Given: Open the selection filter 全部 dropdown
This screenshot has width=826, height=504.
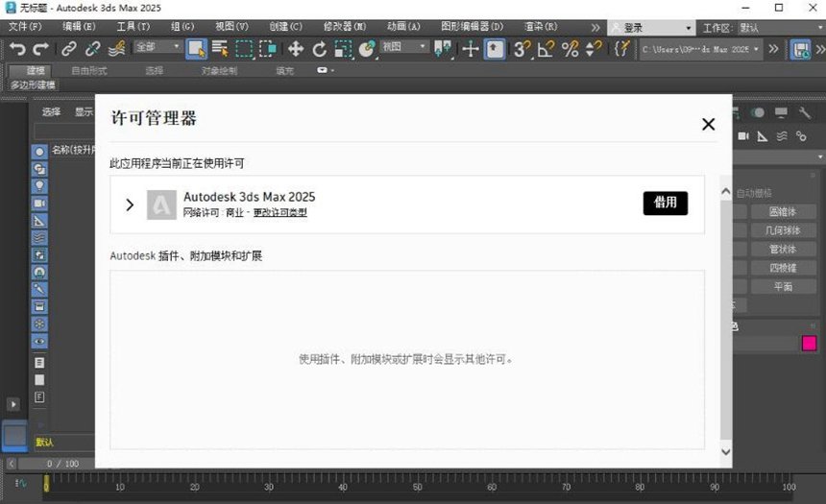Looking at the screenshot, I should [158, 47].
